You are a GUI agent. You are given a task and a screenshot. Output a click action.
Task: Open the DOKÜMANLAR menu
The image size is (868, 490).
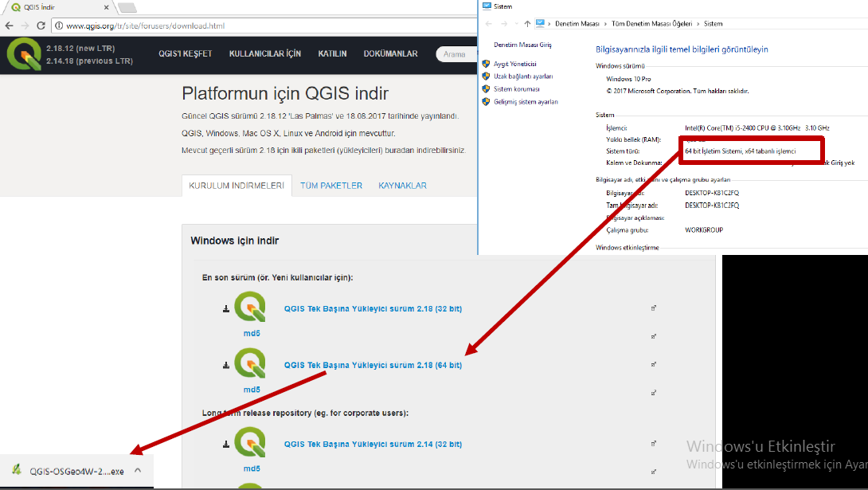tap(391, 53)
